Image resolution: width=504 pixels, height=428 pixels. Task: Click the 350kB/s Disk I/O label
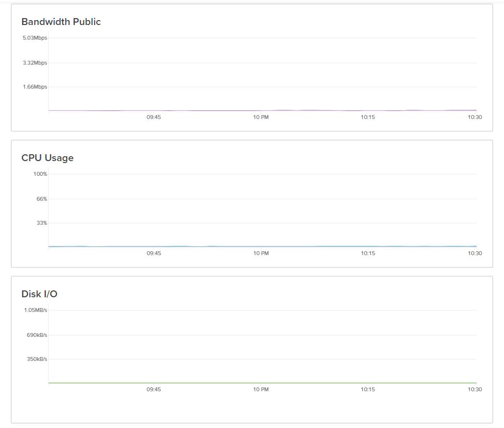coord(37,359)
